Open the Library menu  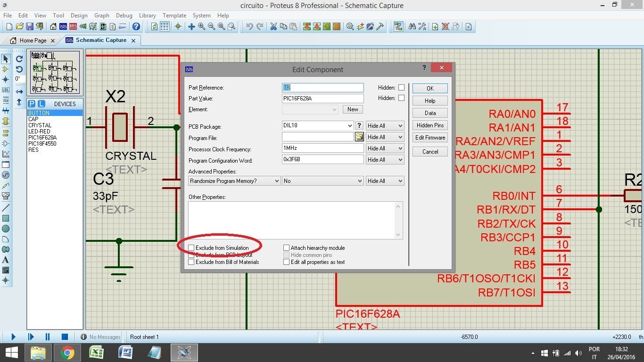pos(147,16)
